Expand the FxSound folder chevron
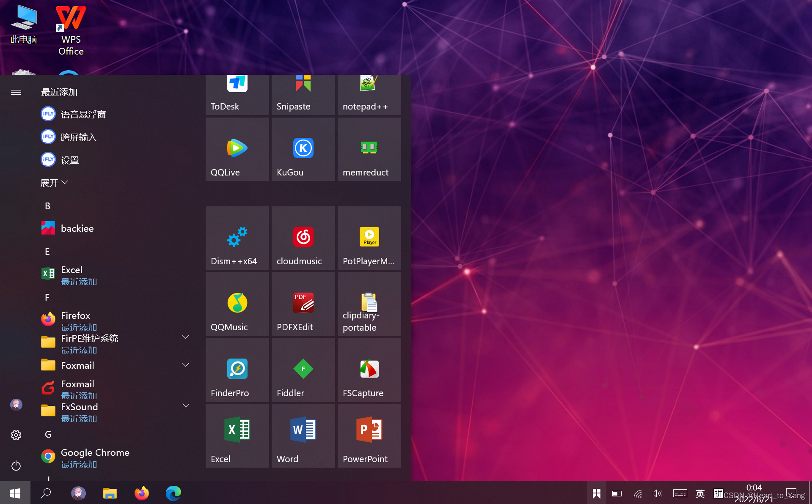 tap(185, 406)
